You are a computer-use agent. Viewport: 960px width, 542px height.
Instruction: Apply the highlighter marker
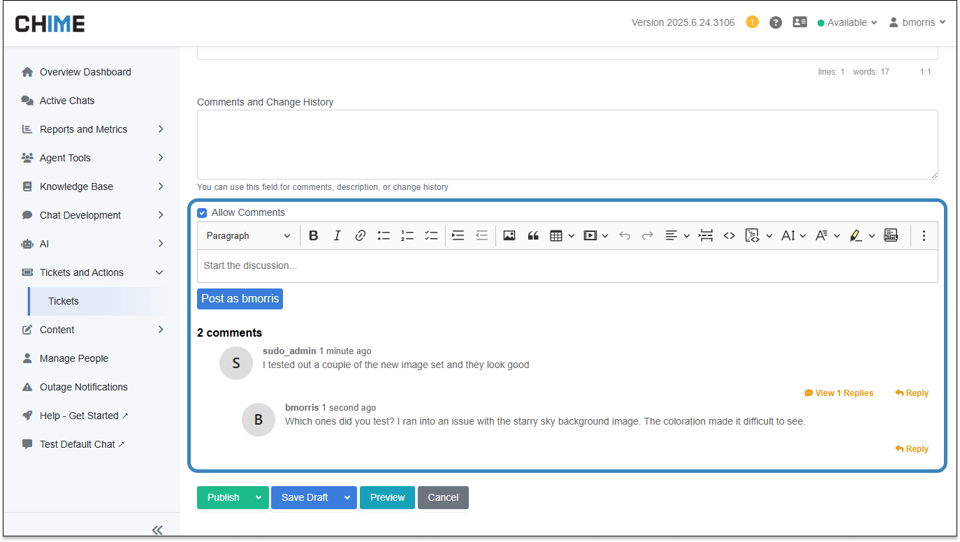click(856, 236)
